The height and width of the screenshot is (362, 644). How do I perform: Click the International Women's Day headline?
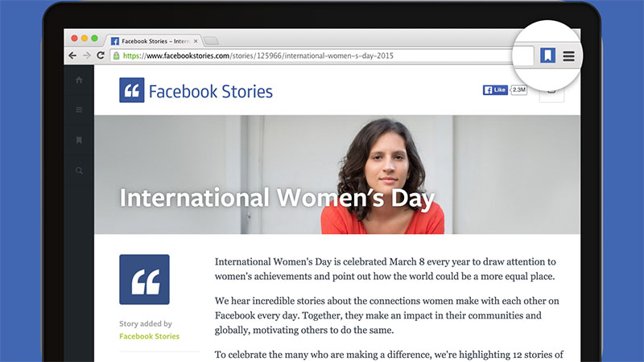tap(277, 198)
